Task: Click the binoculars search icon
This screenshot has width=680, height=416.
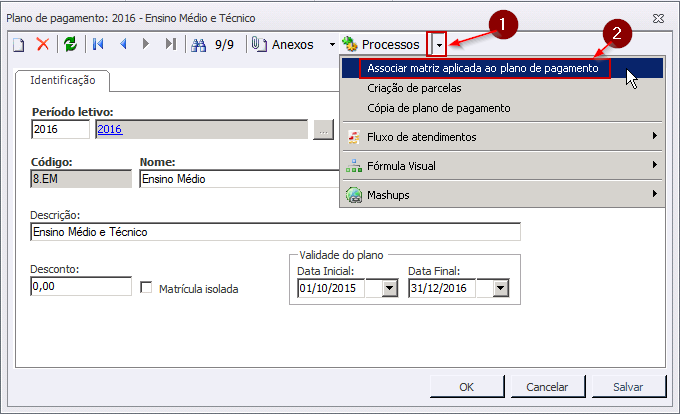Action: tap(198, 44)
